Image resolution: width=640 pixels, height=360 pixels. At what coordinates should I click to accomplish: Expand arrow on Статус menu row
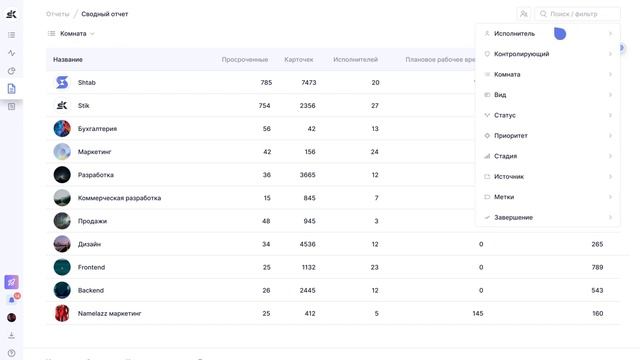611,115
